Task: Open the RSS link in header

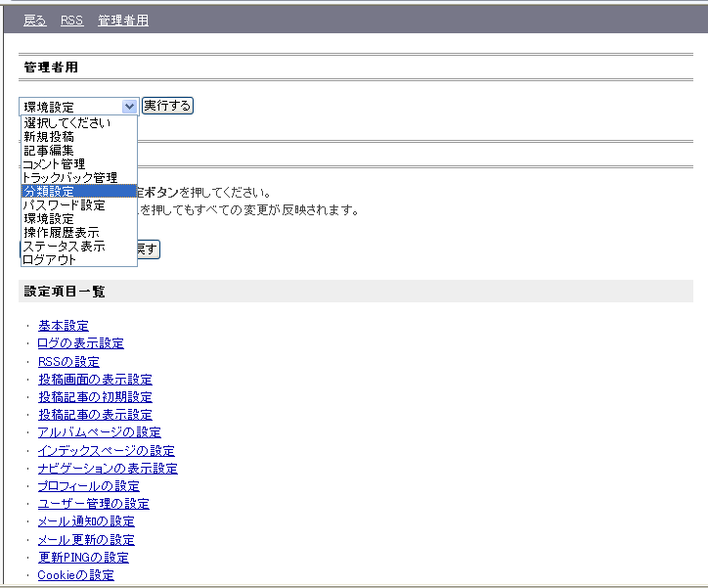Action: pos(71,21)
